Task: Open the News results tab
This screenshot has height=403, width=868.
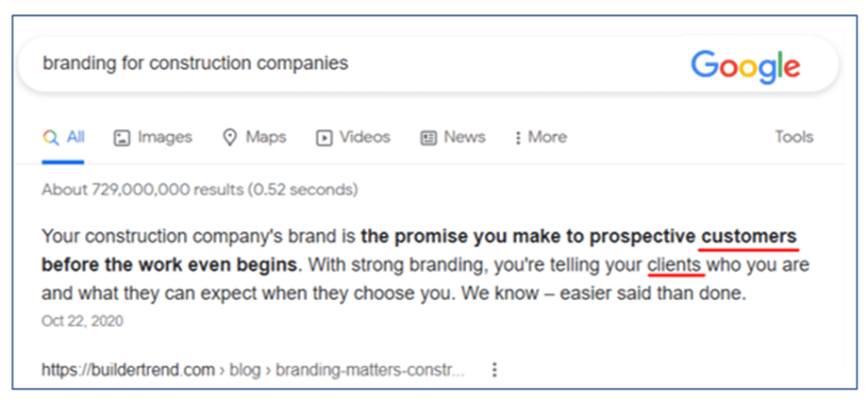Action: click(453, 137)
